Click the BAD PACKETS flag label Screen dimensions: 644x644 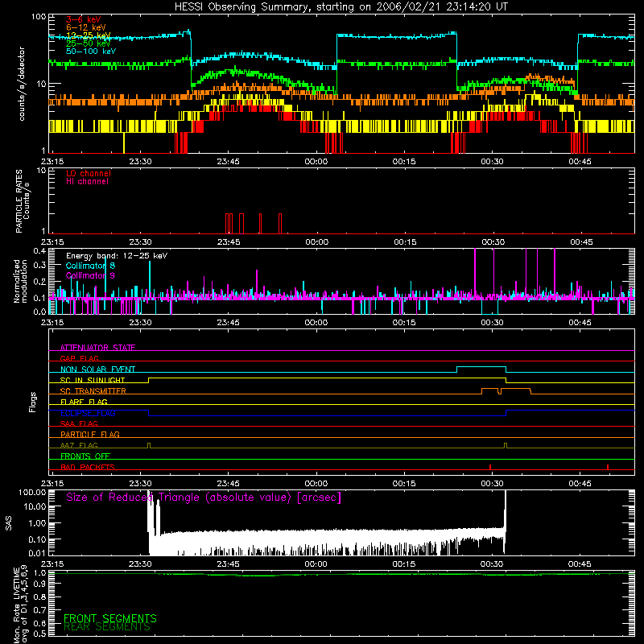pos(88,467)
